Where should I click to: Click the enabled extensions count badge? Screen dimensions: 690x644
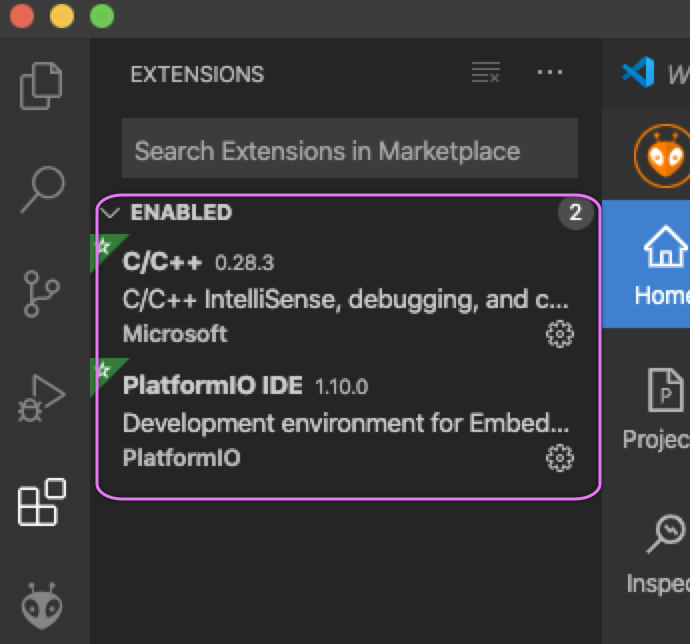(575, 212)
